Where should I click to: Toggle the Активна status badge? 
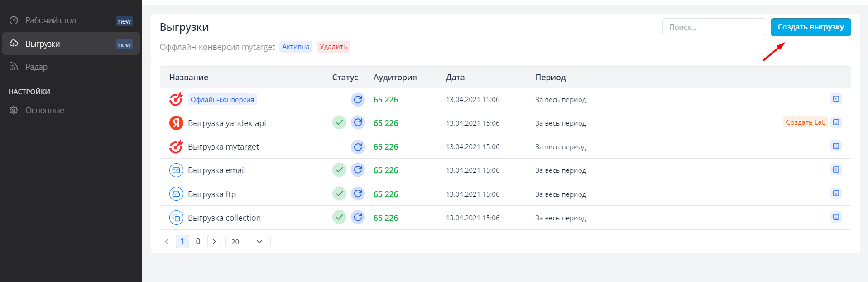coord(296,47)
